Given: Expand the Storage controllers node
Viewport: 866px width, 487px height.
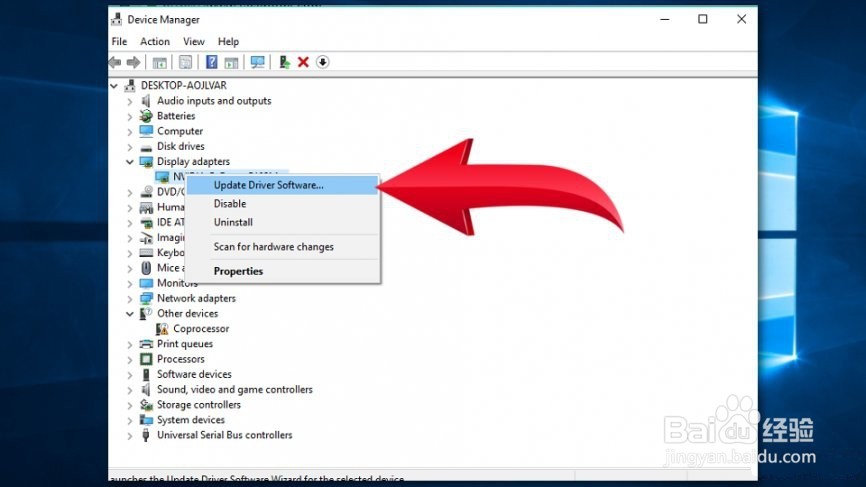Looking at the screenshot, I should click(x=130, y=405).
